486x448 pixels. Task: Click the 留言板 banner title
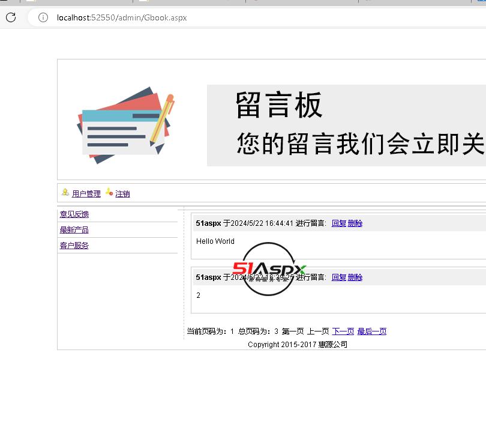pyautogui.click(x=279, y=105)
